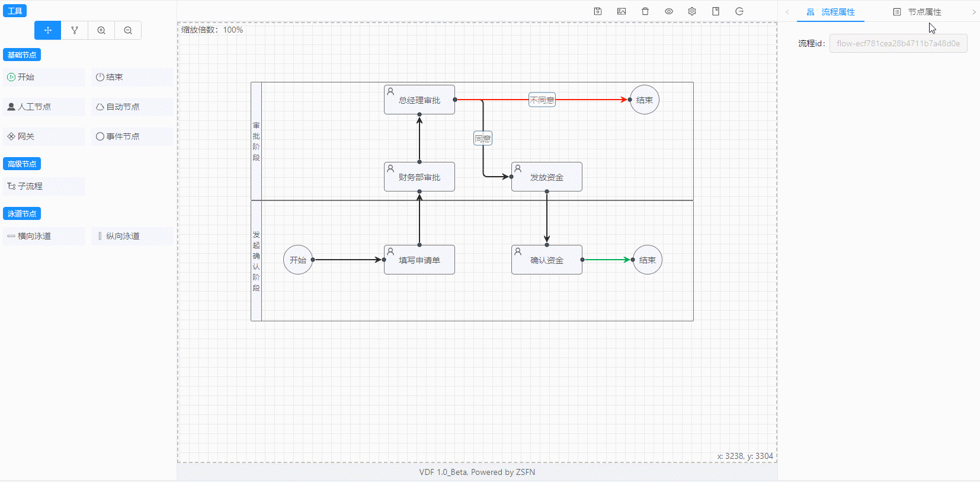Viewport: 980px width, 482px height.
Task: Click the refresh/reset icon
Action: (739, 11)
